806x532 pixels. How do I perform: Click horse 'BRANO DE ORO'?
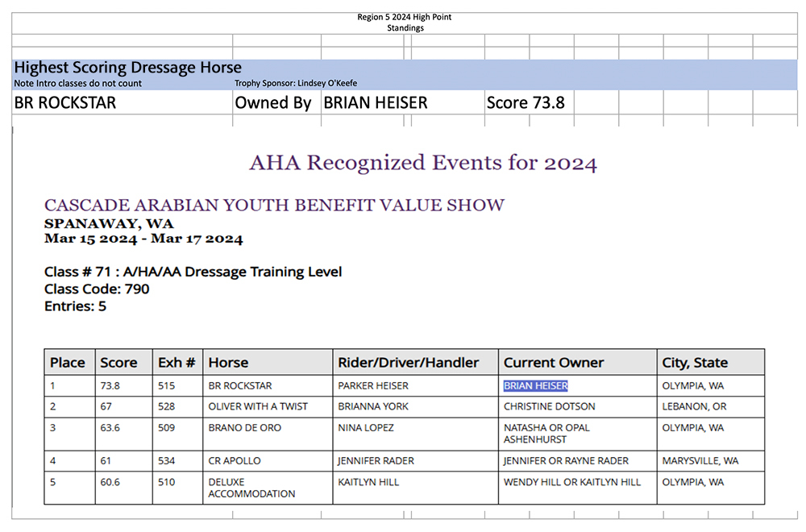click(245, 428)
